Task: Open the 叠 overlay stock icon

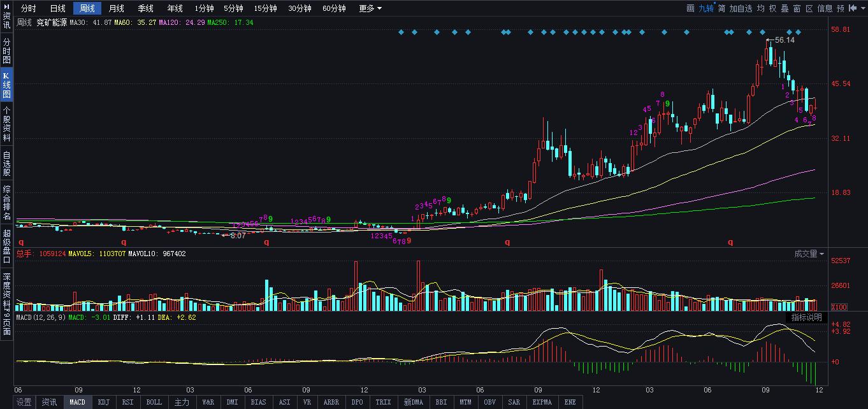Action: [784, 8]
